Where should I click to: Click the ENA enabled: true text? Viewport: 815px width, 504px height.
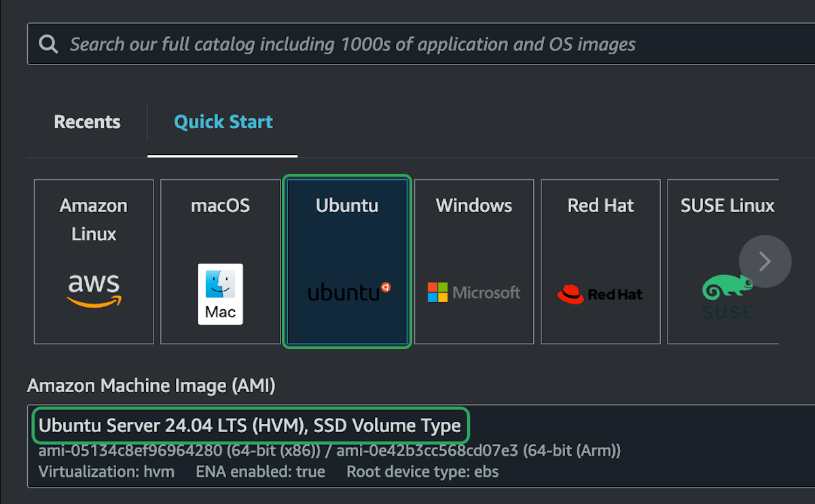coord(261,471)
